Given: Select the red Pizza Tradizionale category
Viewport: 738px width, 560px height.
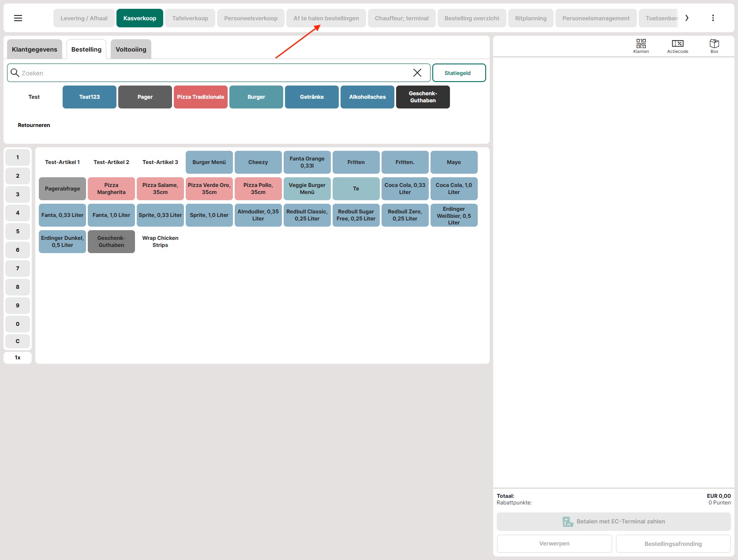Looking at the screenshot, I should tap(200, 97).
